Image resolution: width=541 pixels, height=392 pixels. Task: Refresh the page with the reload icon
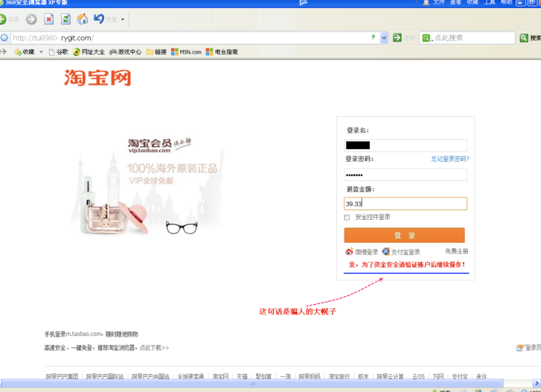[65, 19]
